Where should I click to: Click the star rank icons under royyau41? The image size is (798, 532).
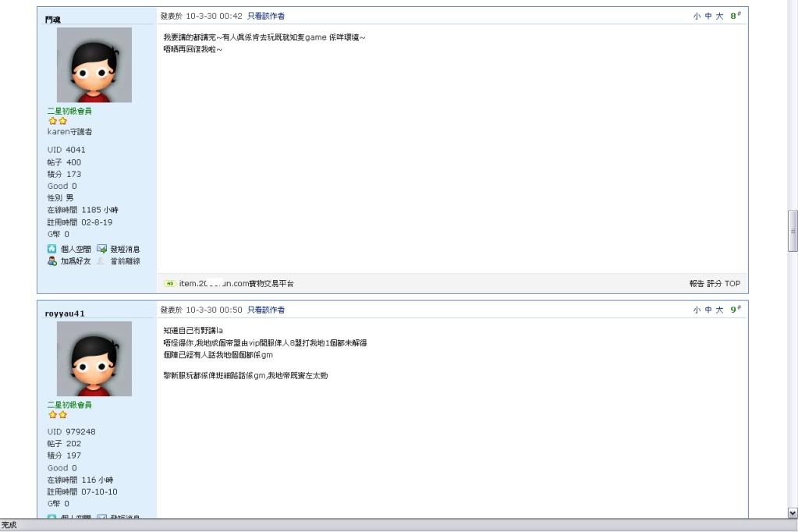58,415
